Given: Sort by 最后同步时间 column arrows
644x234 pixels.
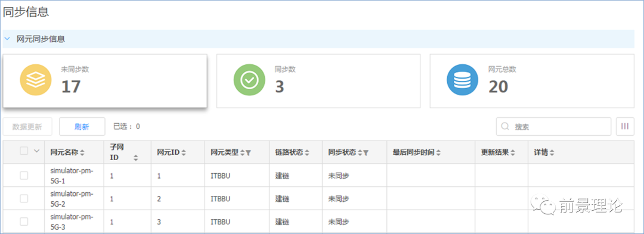Looking at the screenshot, I should pos(438,153).
